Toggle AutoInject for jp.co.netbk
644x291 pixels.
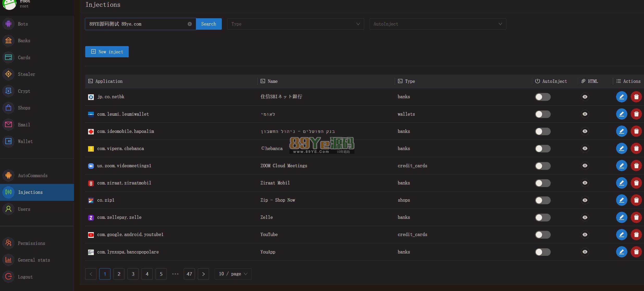coord(543,97)
